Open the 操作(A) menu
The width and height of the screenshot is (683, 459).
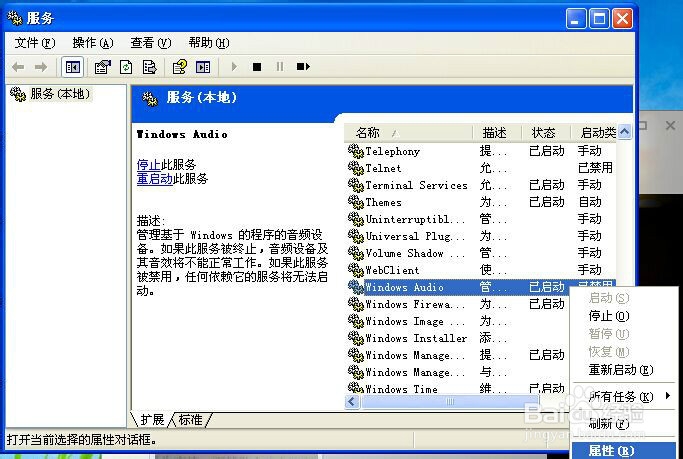[93, 43]
